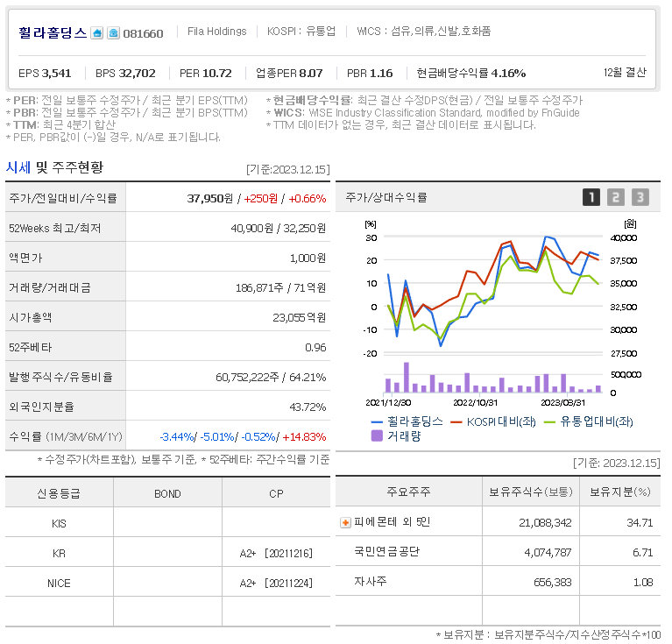Click the 주요주주 column header
Image resolution: width=672 pixels, height=644 pixels.
click(x=408, y=492)
